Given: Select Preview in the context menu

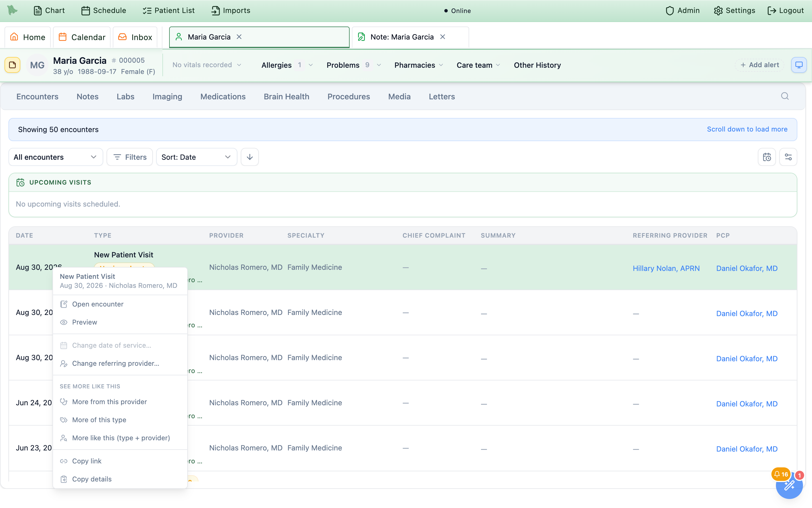Looking at the screenshot, I should coord(120,322).
